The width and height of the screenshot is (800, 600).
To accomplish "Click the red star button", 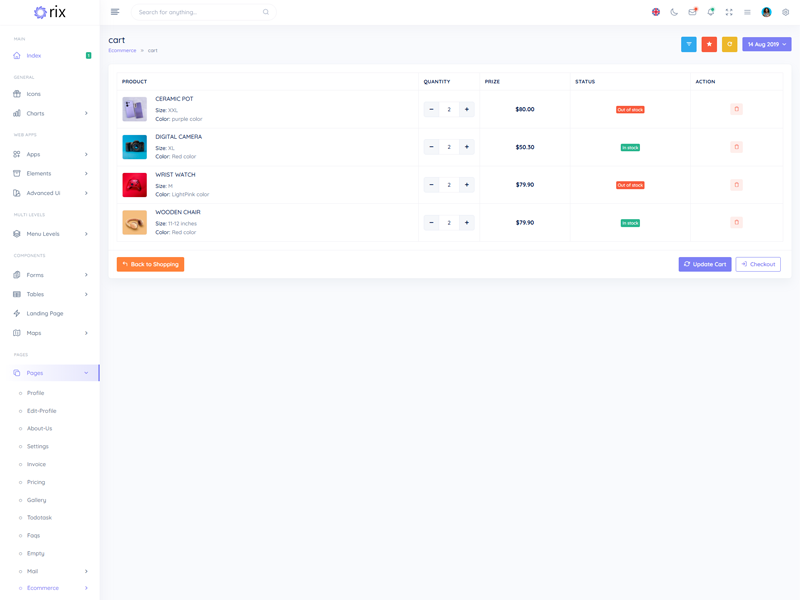I will 709,44.
